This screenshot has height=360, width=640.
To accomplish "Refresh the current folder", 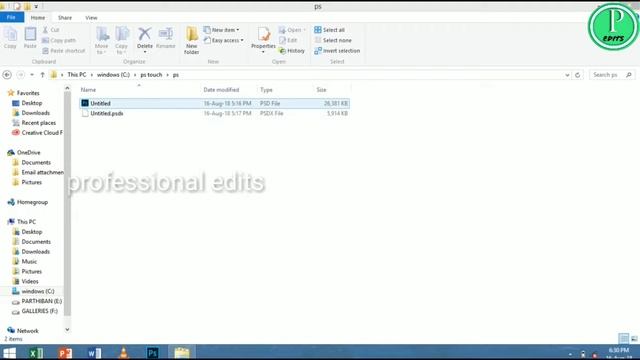I will tap(577, 75).
